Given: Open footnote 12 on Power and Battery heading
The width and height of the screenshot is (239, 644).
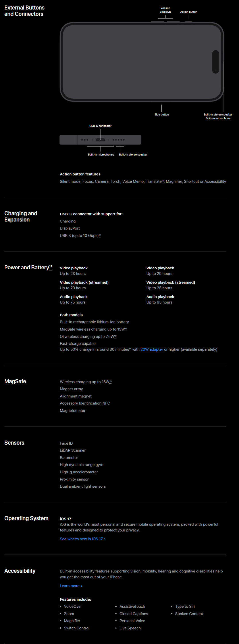Looking at the screenshot, I should [51, 267].
